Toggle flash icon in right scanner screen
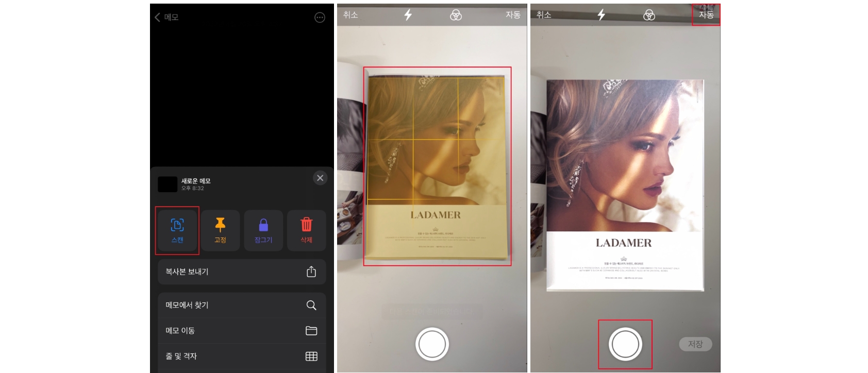Image resolution: width=868 pixels, height=373 pixels. (x=601, y=15)
